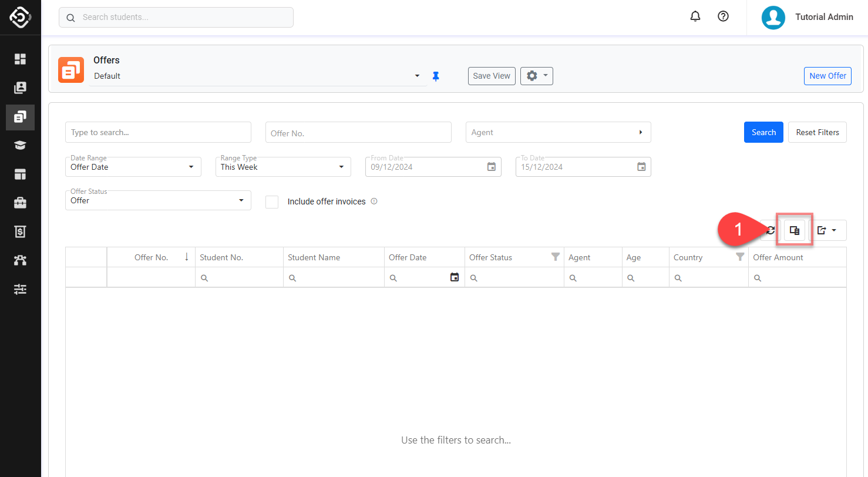Sort by Student No. column header
Screen dimensions: 868x477
[239, 257]
